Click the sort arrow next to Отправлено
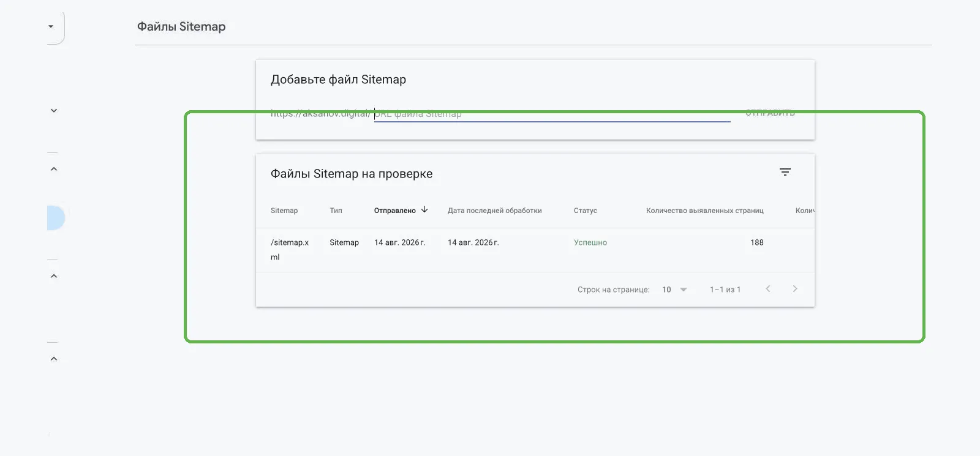This screenshot has width=980, height=456. tap(424, 209)
